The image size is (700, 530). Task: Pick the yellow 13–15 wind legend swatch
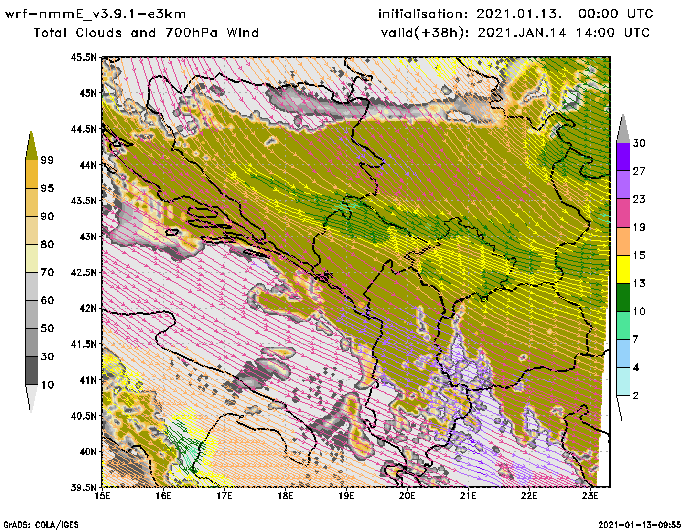(623, 269)
